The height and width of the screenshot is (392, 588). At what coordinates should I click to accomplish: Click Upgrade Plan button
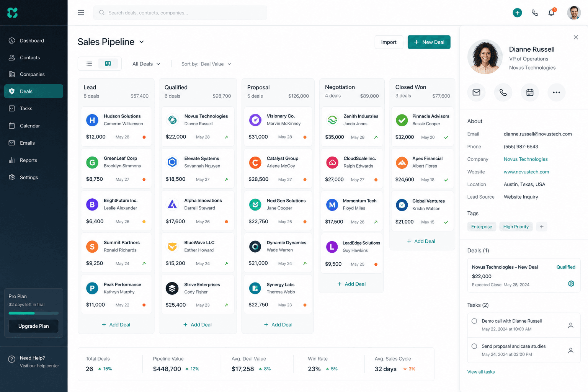point(34,326)
